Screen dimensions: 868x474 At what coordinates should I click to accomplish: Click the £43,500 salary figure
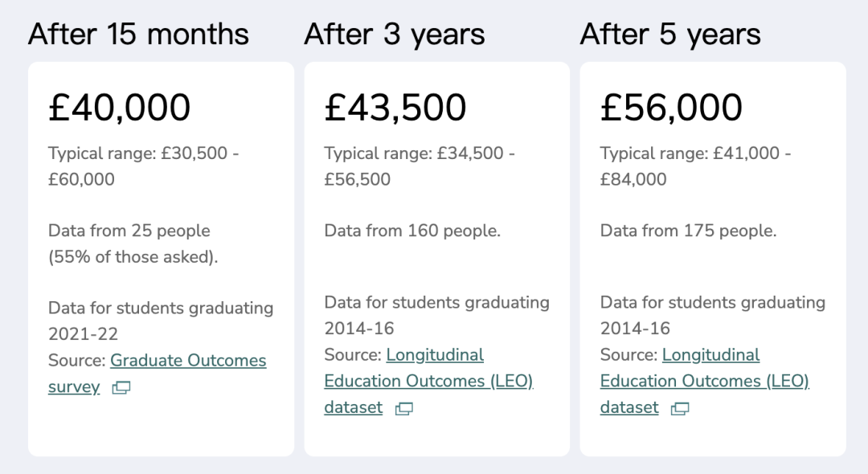(x=395, y=108)
